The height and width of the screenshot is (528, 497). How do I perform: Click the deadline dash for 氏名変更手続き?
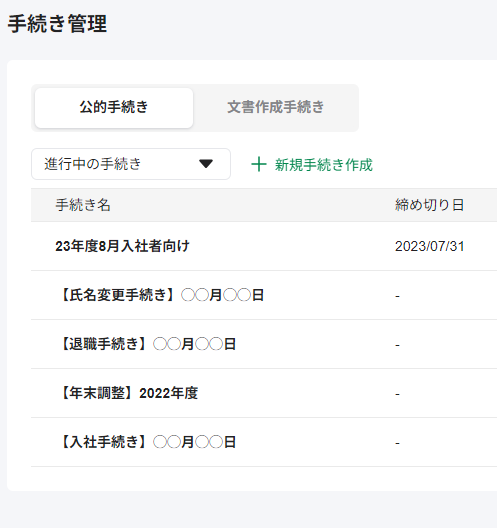pos(397,296)
